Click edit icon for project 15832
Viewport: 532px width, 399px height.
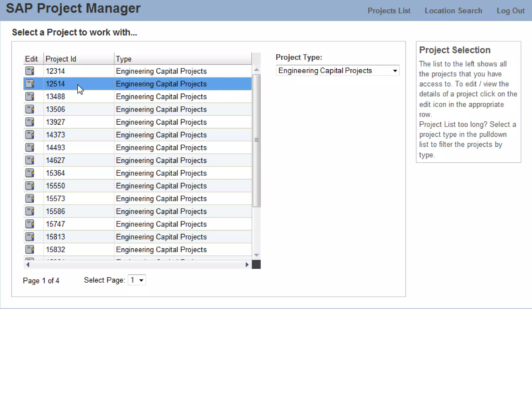[x=30, y=249]
